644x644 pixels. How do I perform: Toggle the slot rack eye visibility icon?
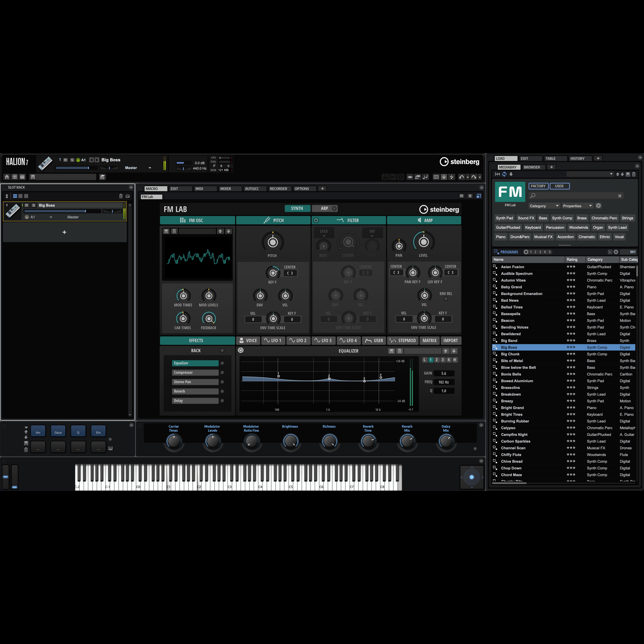tap(128, 196)
